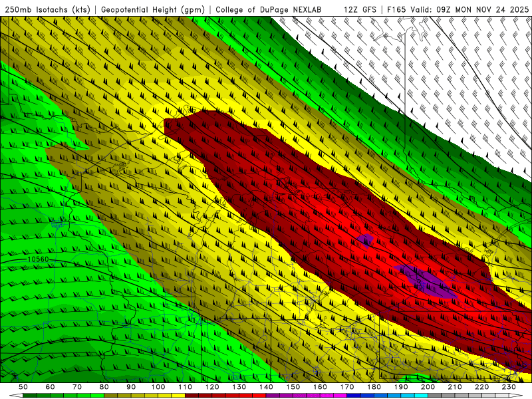Click the '60' value on the color scale

[51, 387]
